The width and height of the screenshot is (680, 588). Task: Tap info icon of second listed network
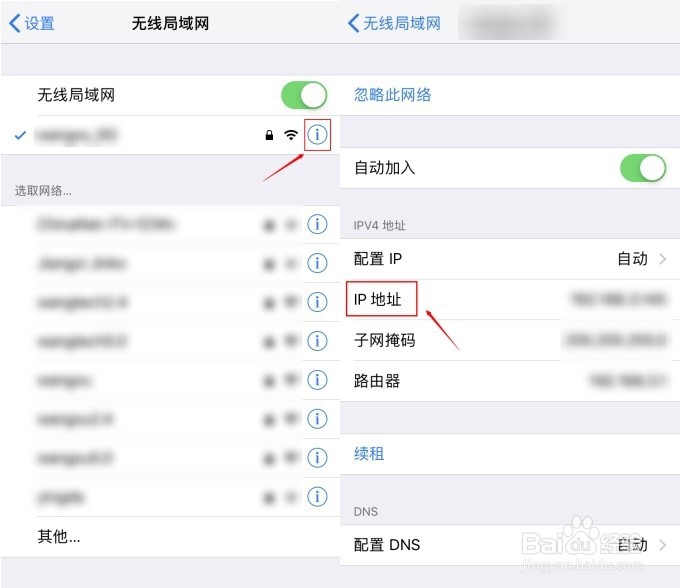coord(318,263)
